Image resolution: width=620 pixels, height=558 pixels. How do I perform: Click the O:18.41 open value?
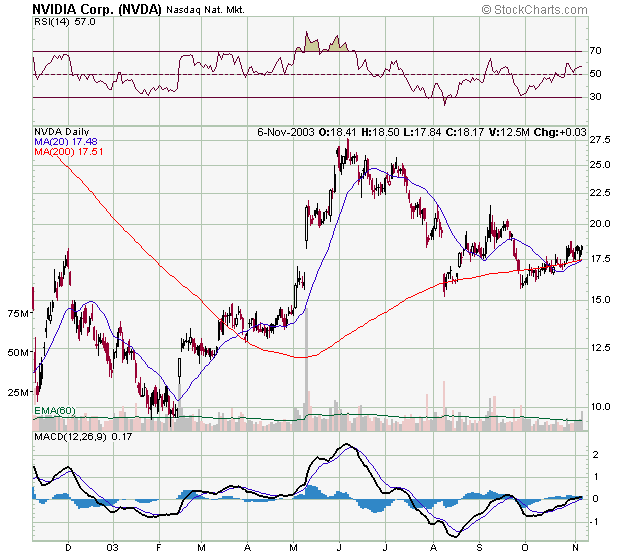[x=337, y=132]
